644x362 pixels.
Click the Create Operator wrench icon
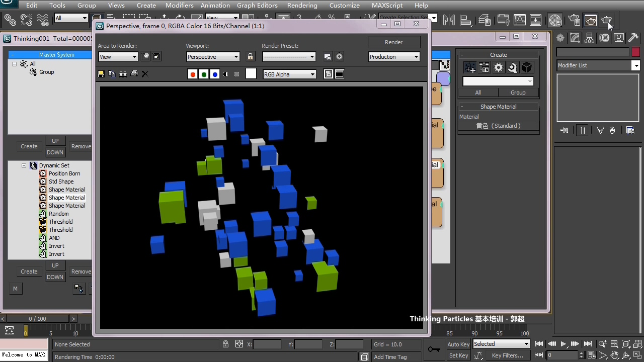512,68
